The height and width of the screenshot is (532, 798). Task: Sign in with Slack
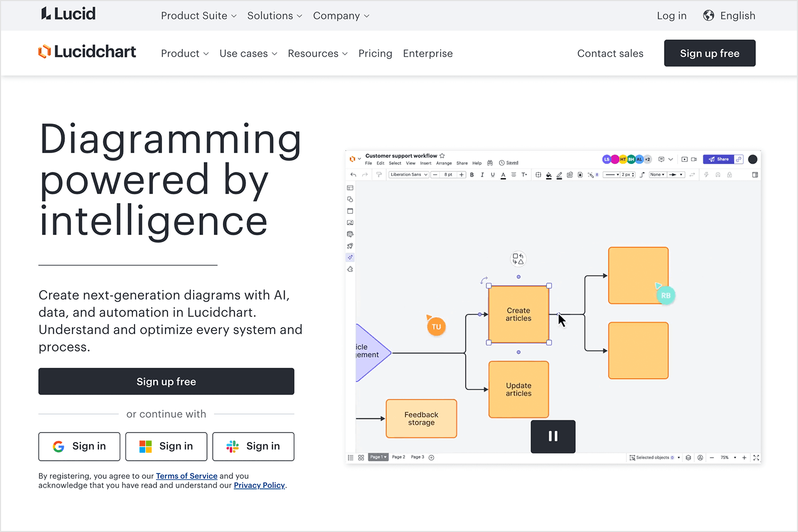click(x=253, y=446)
